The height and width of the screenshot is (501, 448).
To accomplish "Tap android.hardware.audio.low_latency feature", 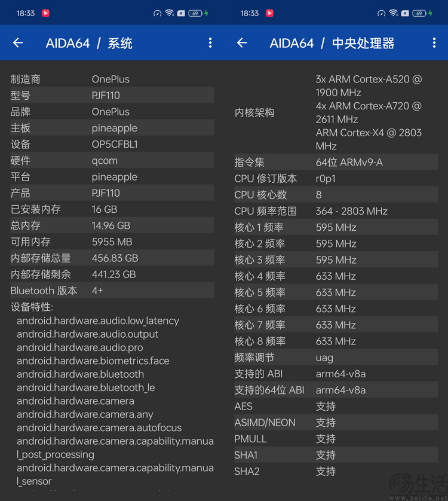I will (98, 321).
